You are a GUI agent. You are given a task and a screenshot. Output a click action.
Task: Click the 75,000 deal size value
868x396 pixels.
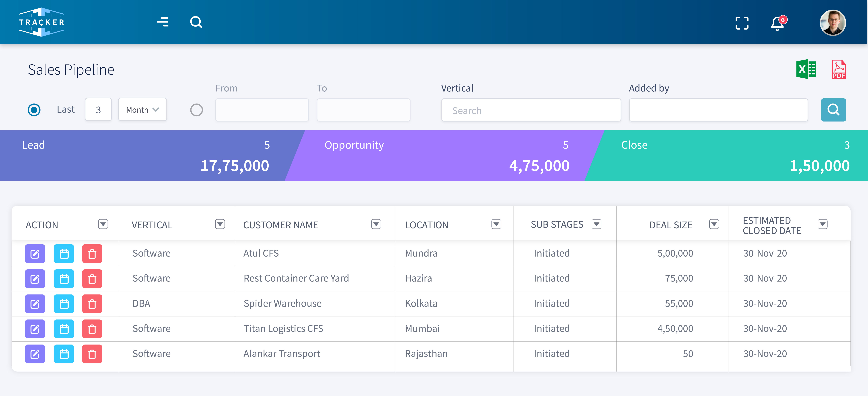(x=679, y=278)
